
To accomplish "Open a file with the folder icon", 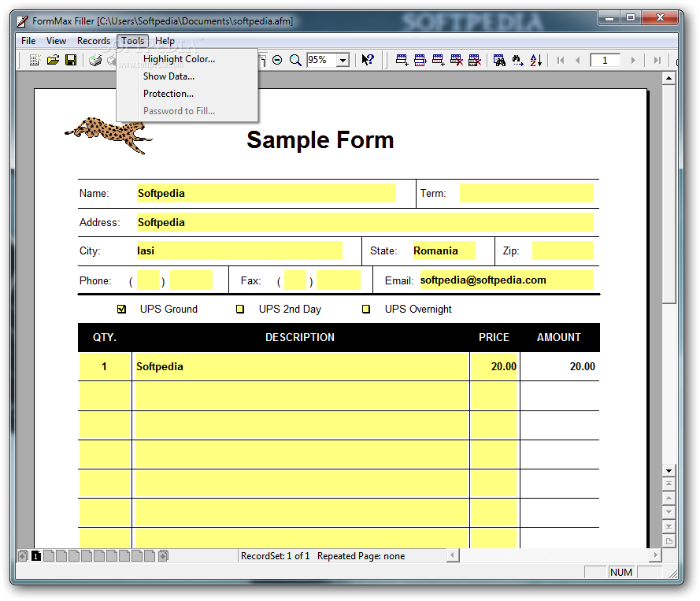I will 53,60.
